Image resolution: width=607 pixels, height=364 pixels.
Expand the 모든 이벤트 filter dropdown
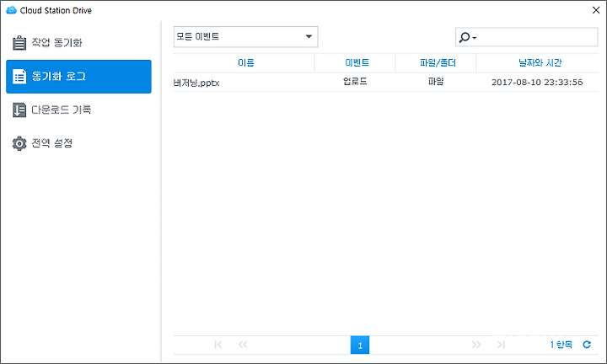click(246, 37)
